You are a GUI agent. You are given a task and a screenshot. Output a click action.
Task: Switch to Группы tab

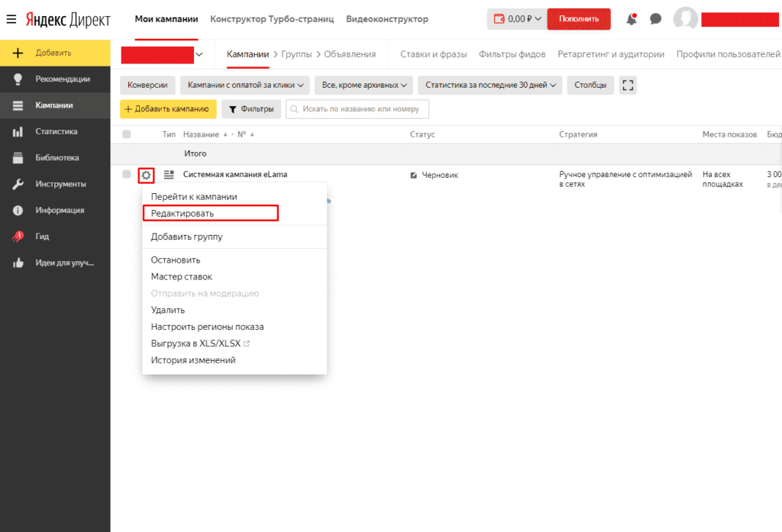[x=296, y=54]
